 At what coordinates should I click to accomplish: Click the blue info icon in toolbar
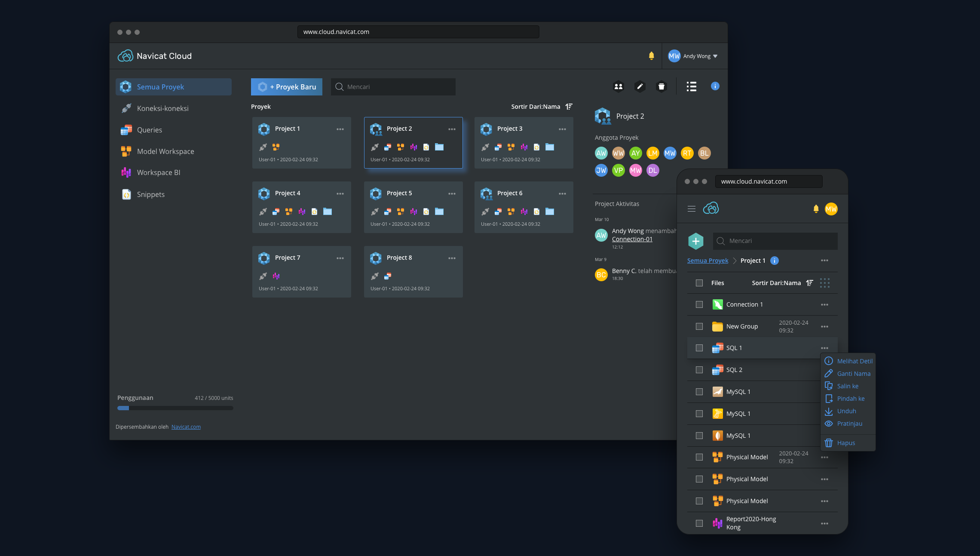pyautogui.click(x=715, y=86)
